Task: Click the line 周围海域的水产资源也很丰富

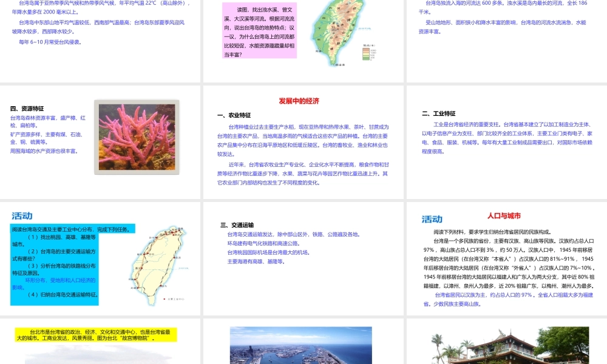Action: (x=45, y=151)
